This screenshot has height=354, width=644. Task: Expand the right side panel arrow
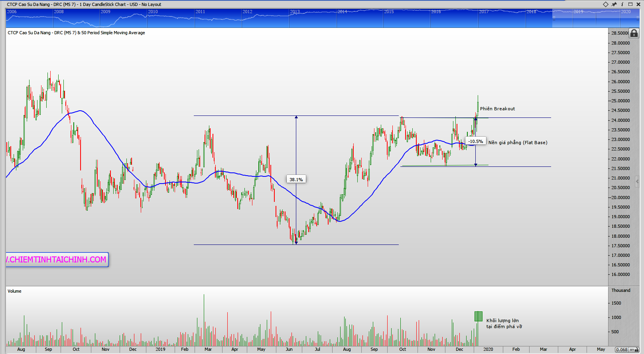[x=637, y=181]
